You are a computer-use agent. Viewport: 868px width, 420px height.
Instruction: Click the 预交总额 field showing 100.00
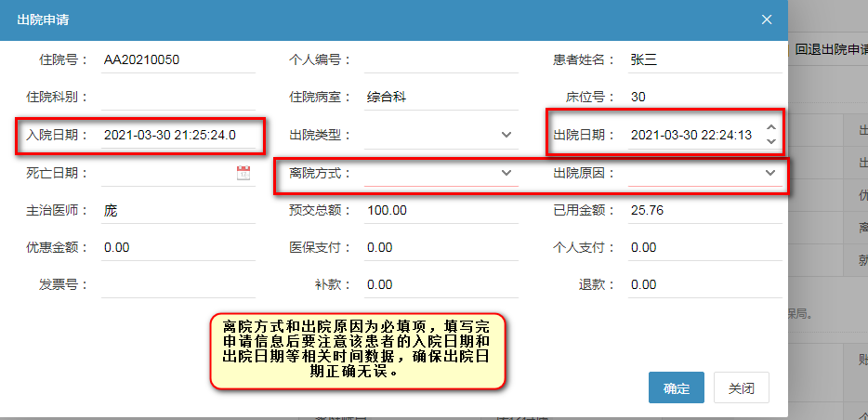(x=441, y=211)
